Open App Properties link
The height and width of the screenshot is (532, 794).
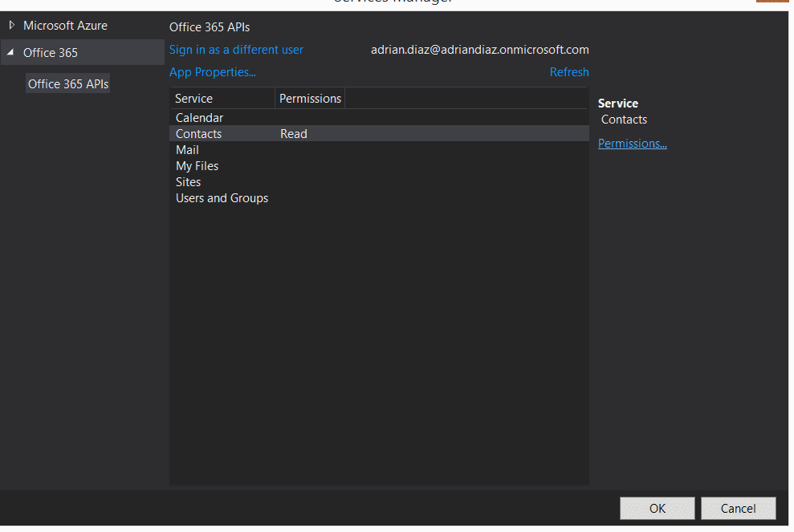click(x=213, y=72)
